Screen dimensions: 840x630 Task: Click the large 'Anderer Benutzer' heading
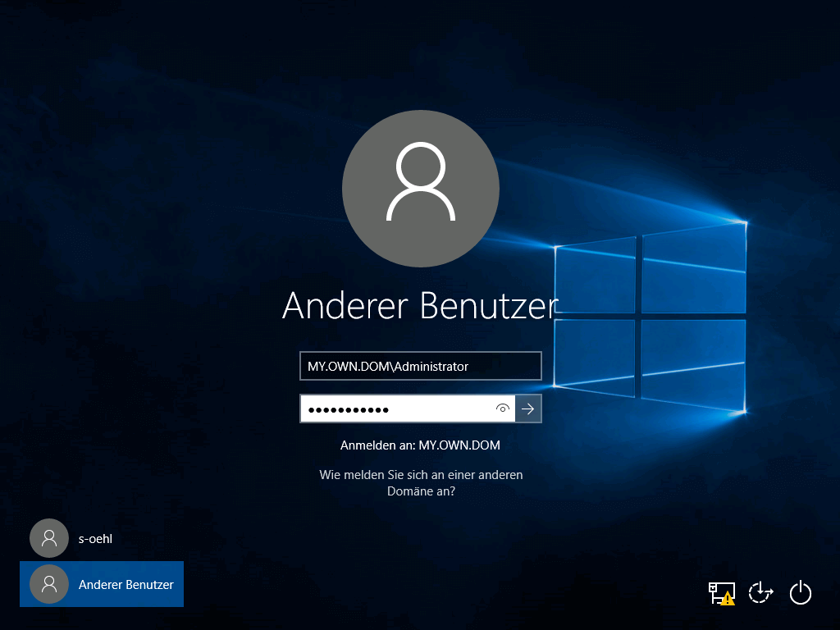(420, 305)
